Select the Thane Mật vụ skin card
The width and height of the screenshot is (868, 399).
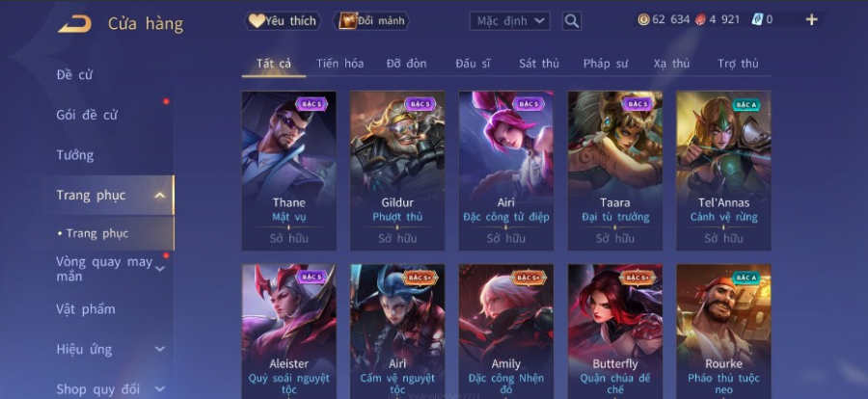click(289, 171)
